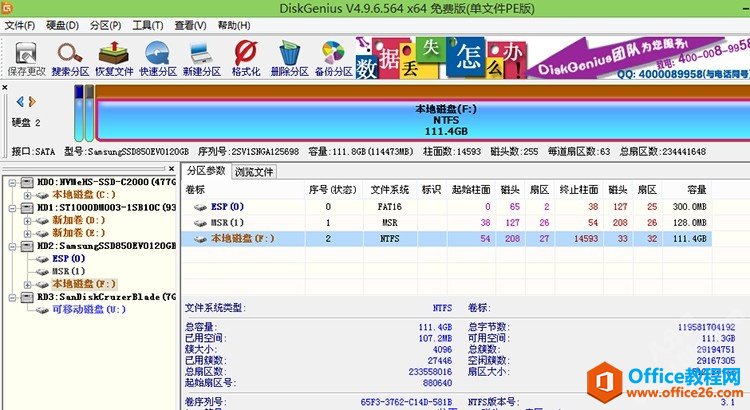Click the 新建分区 (New Partition) icon

tap(201, 56)
